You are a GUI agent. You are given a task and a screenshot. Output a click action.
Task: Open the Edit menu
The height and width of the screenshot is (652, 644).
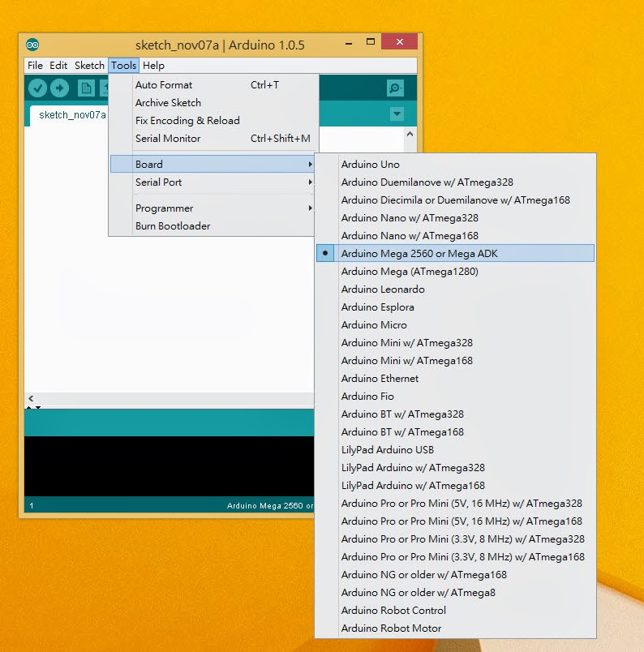(x=58, y=66)
